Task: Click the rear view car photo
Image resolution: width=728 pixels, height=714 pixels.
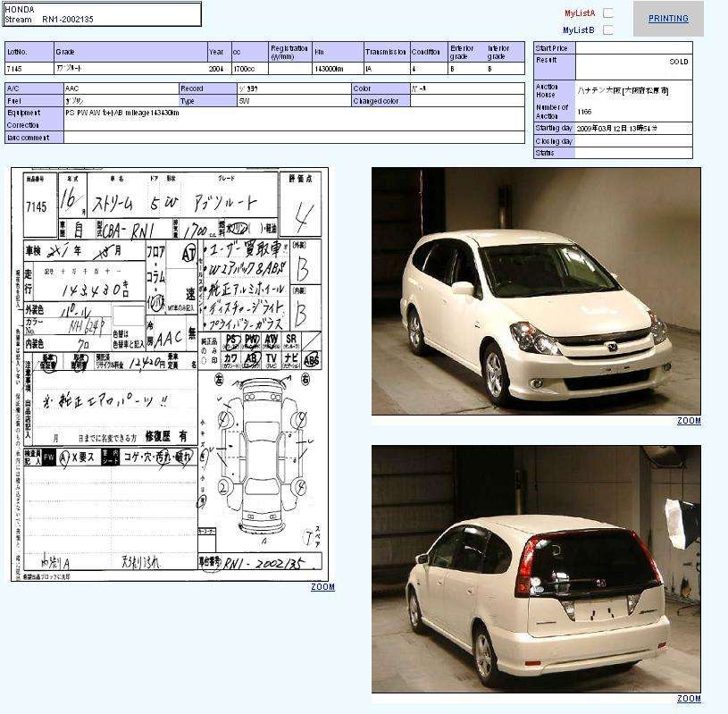Action: 536,569
